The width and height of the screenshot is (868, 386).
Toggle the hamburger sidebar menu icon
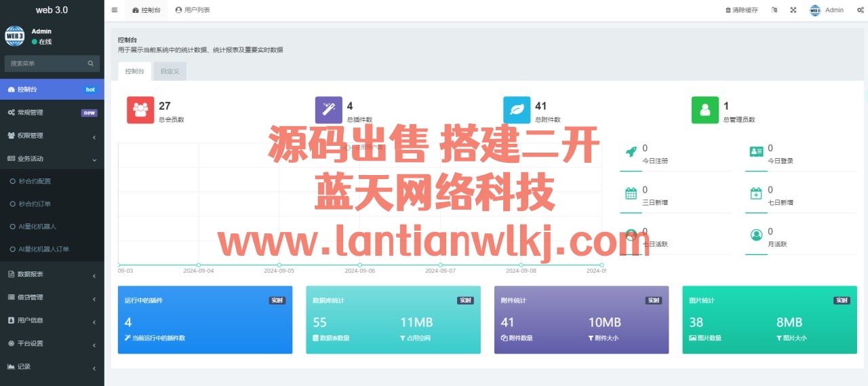tap(114, 10)
